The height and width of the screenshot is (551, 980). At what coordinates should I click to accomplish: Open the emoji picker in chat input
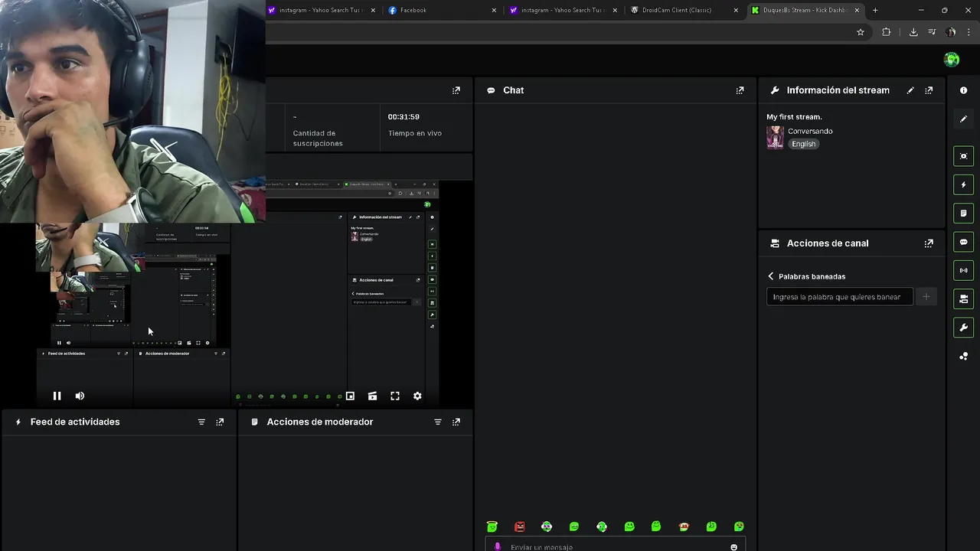pyautogui.click(x=733, y=547)
